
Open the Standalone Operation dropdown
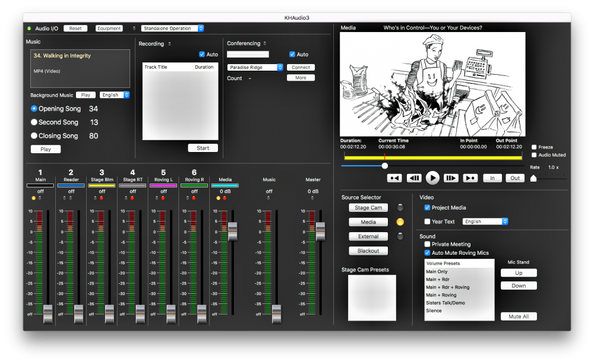tap(173, 29)
